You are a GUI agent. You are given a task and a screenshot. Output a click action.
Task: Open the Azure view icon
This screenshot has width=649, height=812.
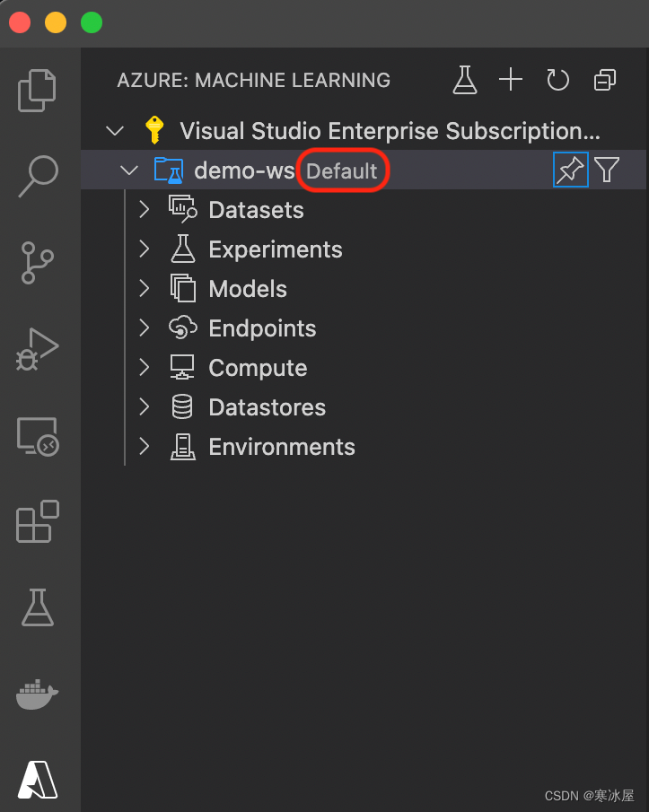pyautogui.click(x=38, y=779)
